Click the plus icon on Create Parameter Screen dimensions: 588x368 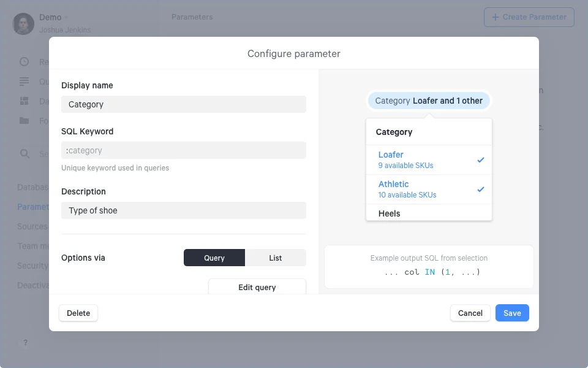pos(495,17)
